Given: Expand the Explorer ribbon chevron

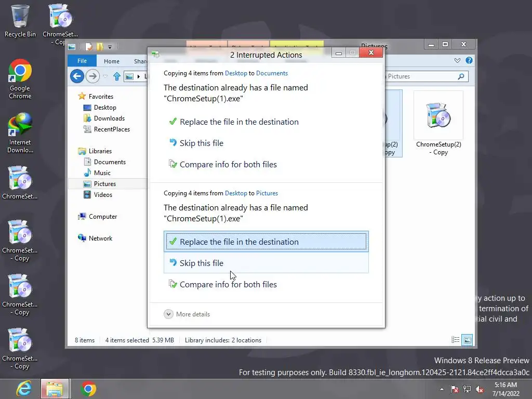Looking at the screenshot, I should (457, 60).
